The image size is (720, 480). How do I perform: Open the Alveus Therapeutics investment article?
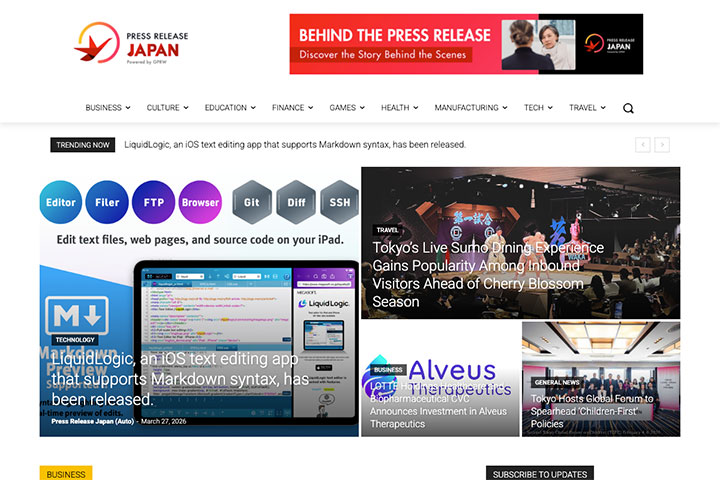coord(439,405)
